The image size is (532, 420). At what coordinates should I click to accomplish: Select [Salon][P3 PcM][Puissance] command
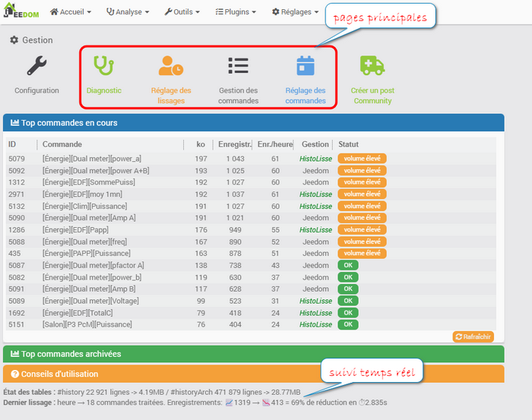click(87, 324)
